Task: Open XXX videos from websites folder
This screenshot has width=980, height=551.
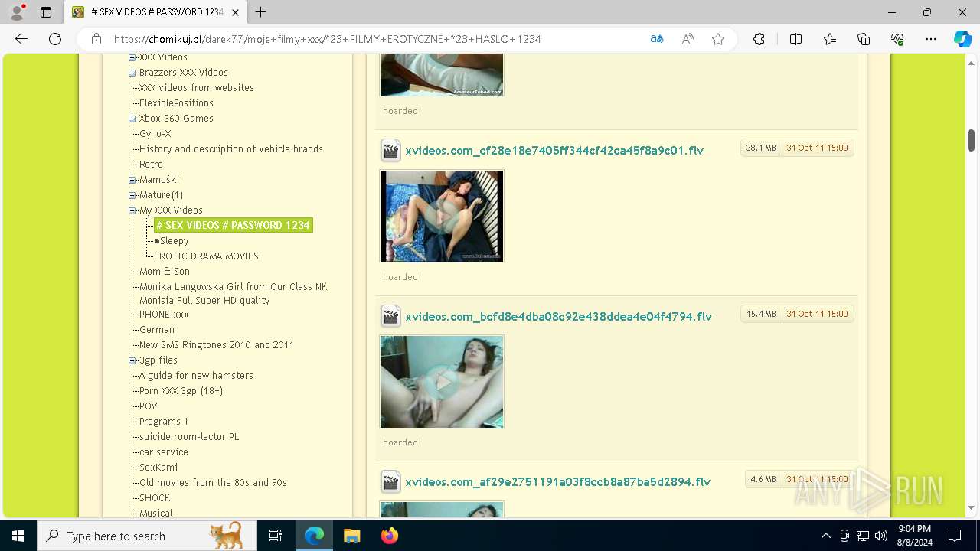Action: tap(197, 88)
